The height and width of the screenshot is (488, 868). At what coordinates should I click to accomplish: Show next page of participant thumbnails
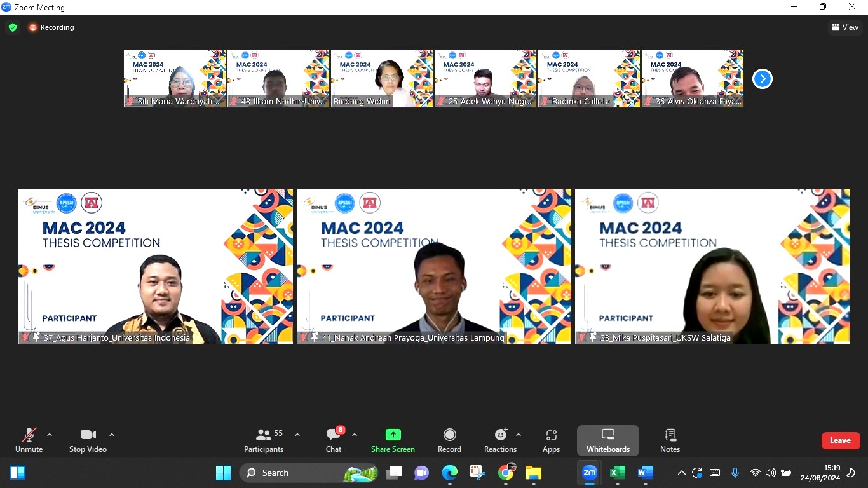(x=762, y=79)
